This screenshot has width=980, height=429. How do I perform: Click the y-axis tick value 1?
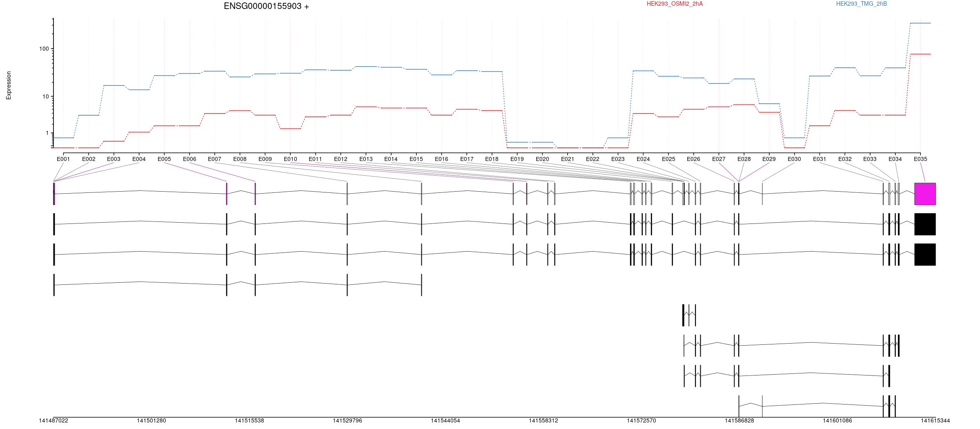tap(47, 133)
